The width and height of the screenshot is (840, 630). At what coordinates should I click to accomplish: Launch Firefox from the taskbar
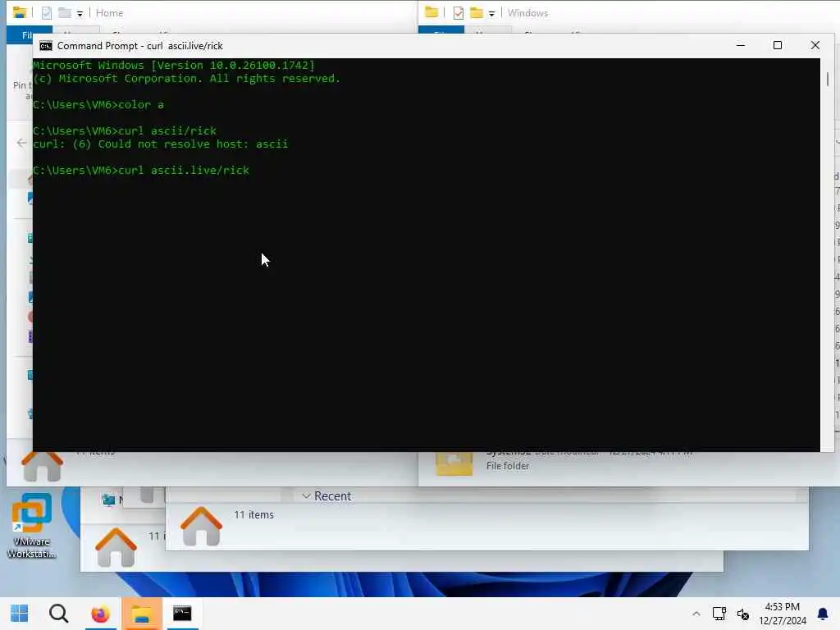point(100,614)
